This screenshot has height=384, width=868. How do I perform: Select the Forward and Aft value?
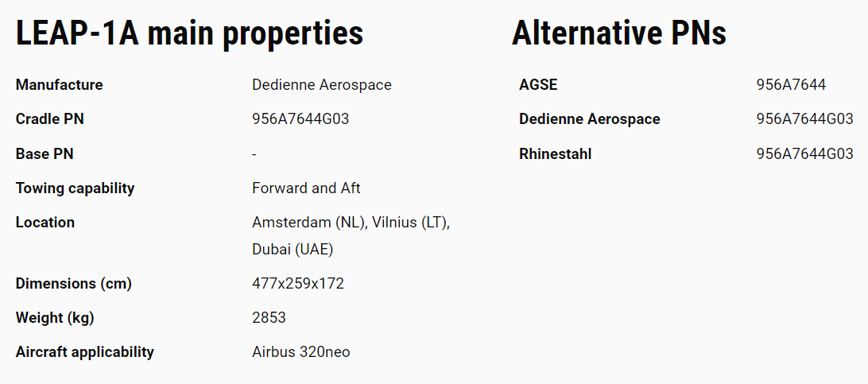tap(306, 188)
